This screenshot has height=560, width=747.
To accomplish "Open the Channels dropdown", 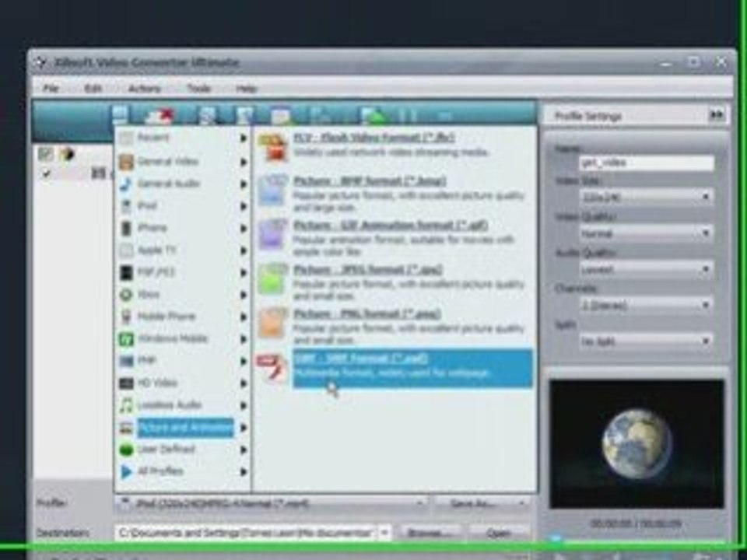I will click(x=647, y=305).
